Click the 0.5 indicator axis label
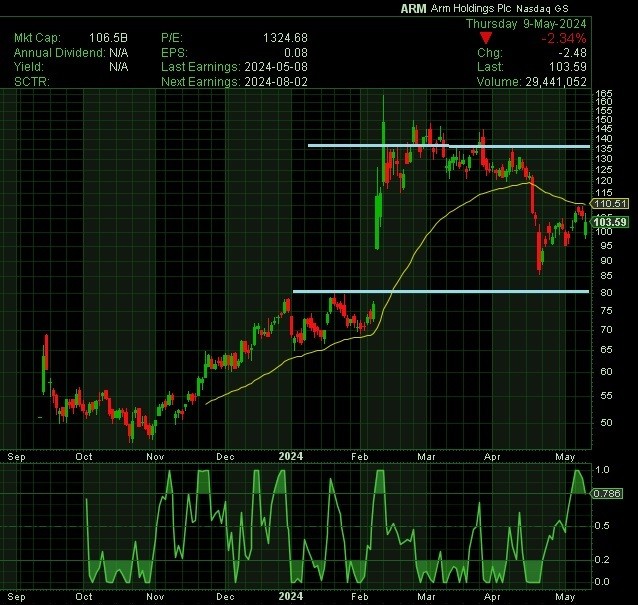 pos(602,526)
